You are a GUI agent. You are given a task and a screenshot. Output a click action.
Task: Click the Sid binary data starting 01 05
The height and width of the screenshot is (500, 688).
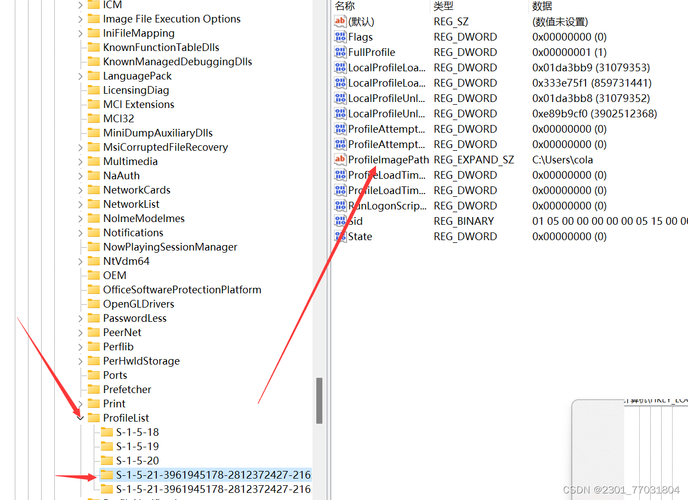(609, 221)
